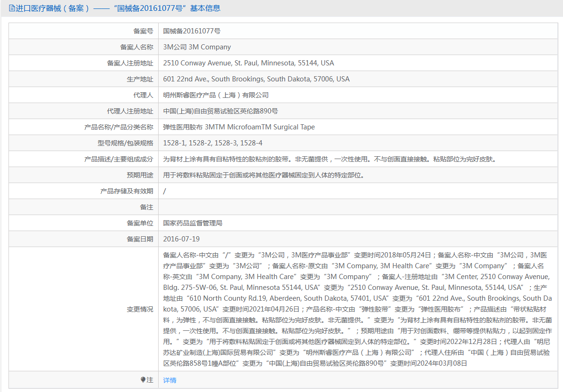
Task: Click the 产品描述/主要组成成分 label
Action: pyautogui.click(x=119, y=159)
